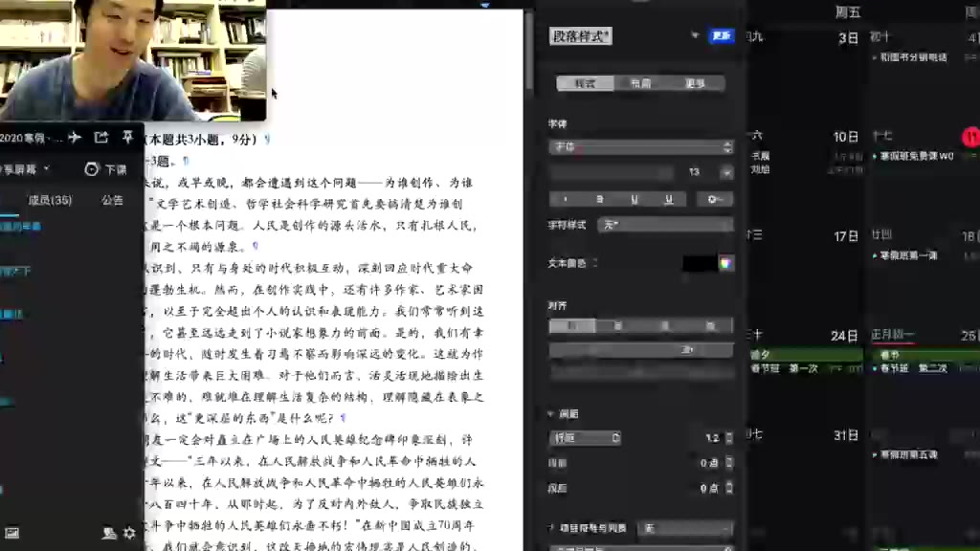Image resolution: width=980 pixels, height=551 pixels.
Task: Open the color wheel picker for text color
Action: [726, 263]
